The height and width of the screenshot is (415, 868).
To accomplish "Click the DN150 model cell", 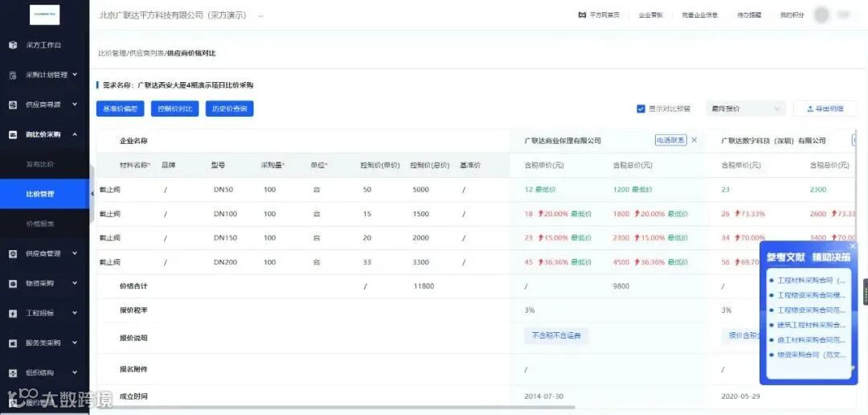I will click(225, 238).
